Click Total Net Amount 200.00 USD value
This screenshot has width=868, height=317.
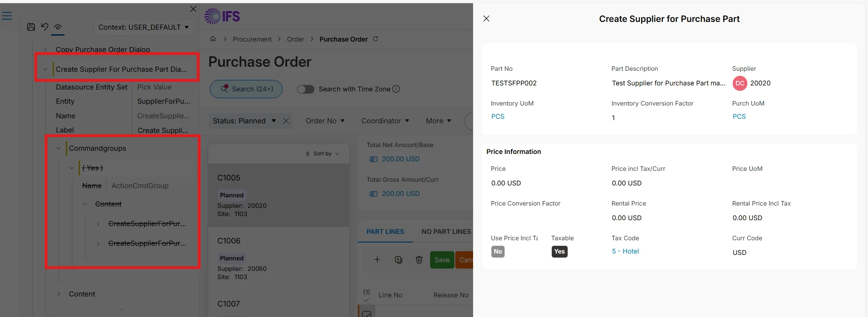point(400,159)
